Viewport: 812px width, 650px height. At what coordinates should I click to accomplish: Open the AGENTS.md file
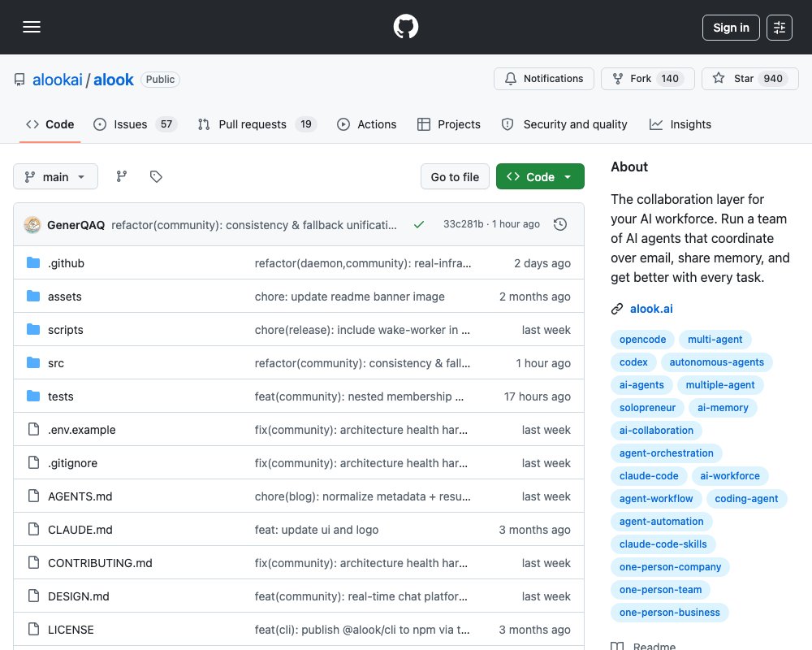80,496
